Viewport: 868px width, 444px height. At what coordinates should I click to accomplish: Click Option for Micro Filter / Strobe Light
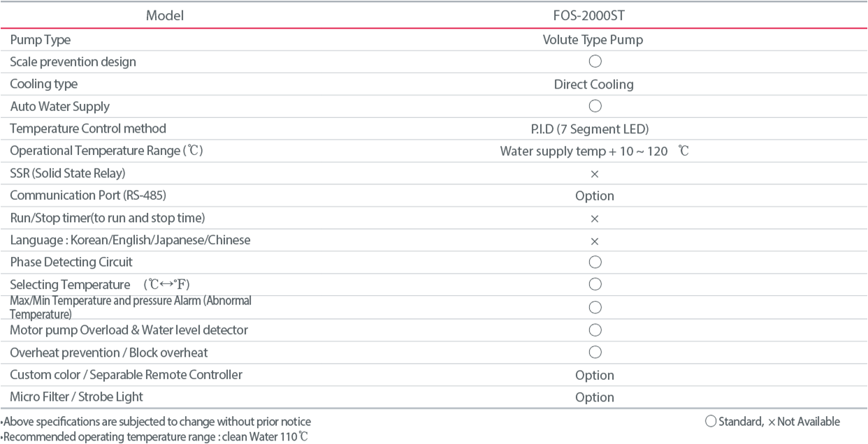595,397
